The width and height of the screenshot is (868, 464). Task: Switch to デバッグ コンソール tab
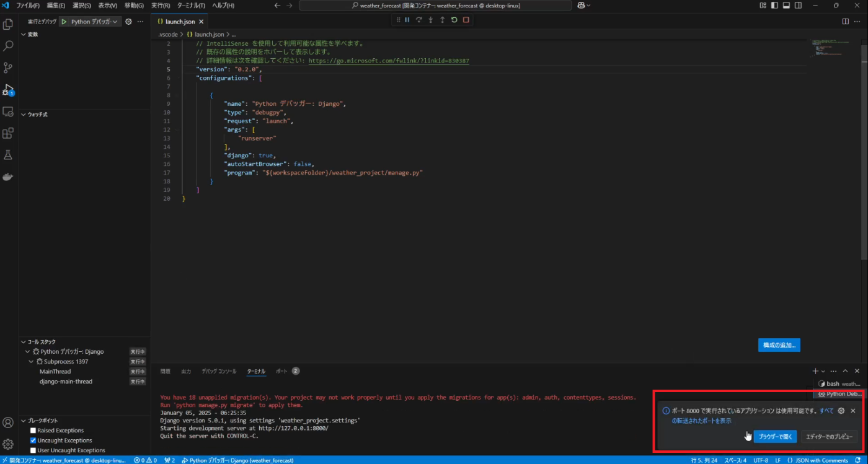pos(219,371)
